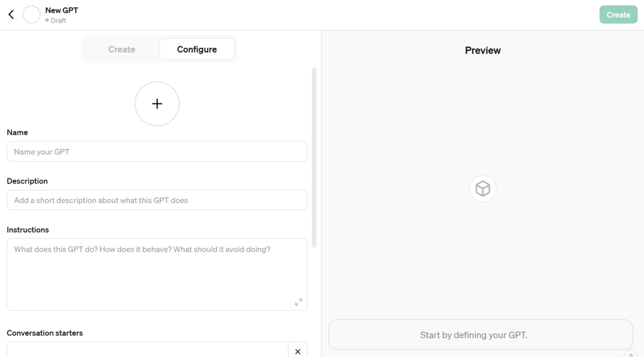This screenshot has height=357, width=644.
Task: Focus the Conversation starters input field
Action: pyautogui.click(x=147, y=350)
